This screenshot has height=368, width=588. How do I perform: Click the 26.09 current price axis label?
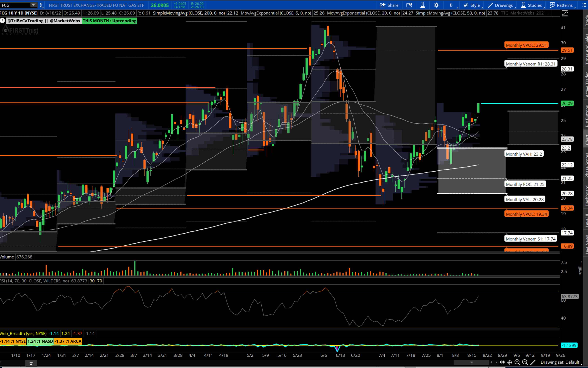pos(567,103)
